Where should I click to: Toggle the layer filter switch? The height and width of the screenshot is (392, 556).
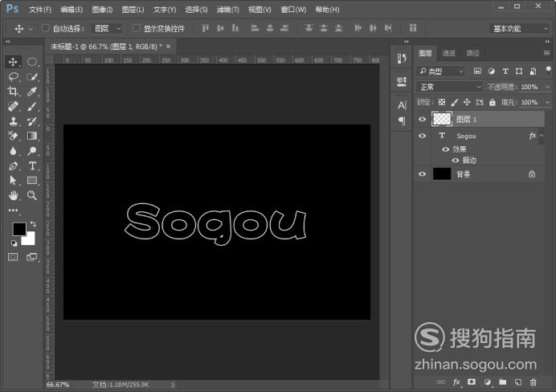pyautogui.click(x=548, y=70)
